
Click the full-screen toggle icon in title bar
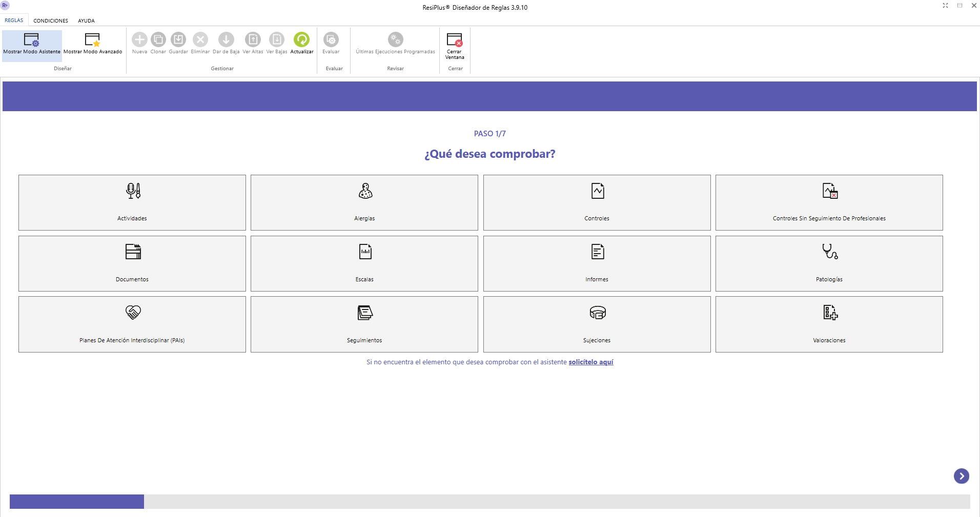pyautogui.click(x=945, y=6)
